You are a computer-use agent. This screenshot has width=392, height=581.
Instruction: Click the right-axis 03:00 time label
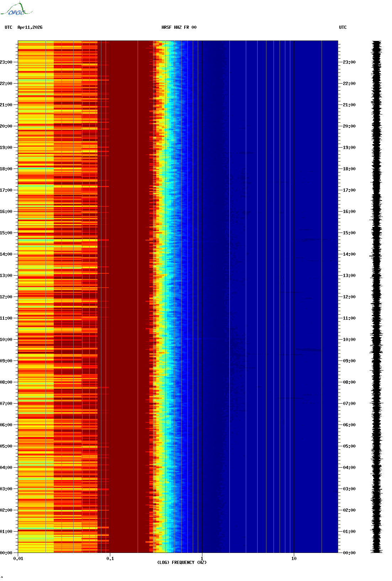pyautogui.click(x=349, y=489)
